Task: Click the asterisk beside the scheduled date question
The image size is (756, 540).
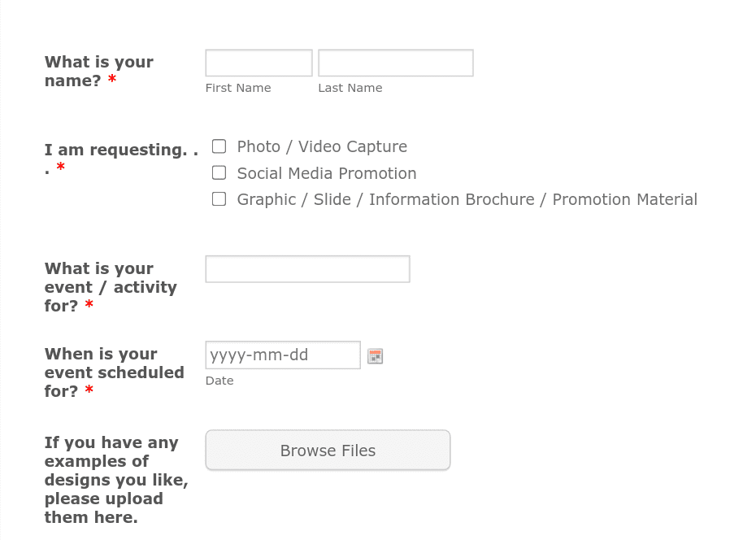Action: (89, 391)
